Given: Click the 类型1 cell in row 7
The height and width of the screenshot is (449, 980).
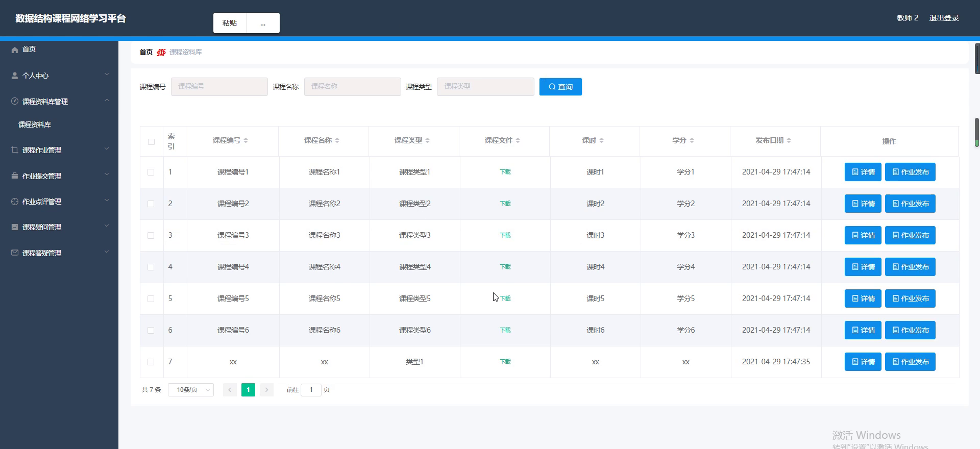Looking at the screenshot, I should 414,362.
